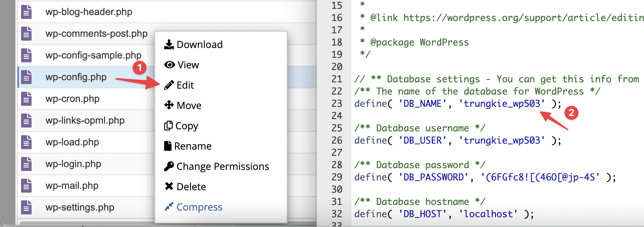Click line number 26 in editor gutter

337,140
